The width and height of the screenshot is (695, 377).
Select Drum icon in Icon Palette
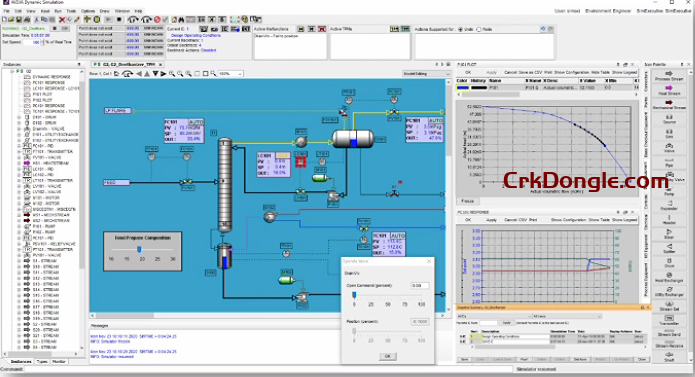669,263
